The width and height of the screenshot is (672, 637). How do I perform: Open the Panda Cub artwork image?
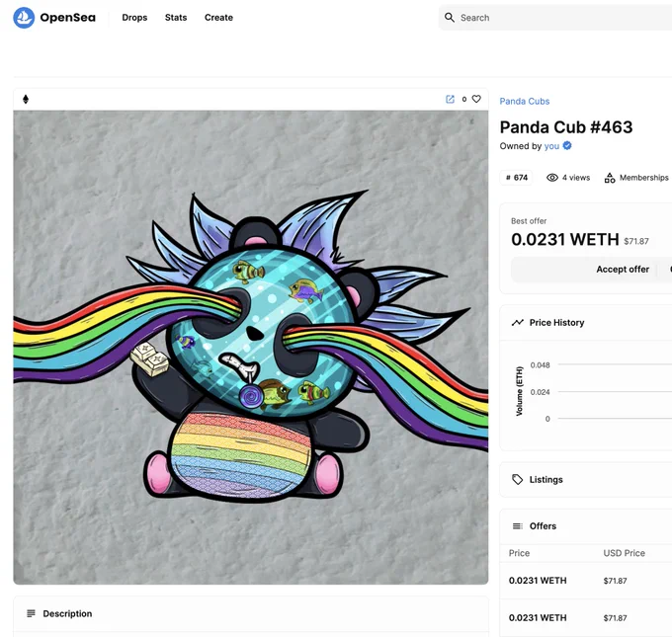pyautogui.click(x=251, y=348)
